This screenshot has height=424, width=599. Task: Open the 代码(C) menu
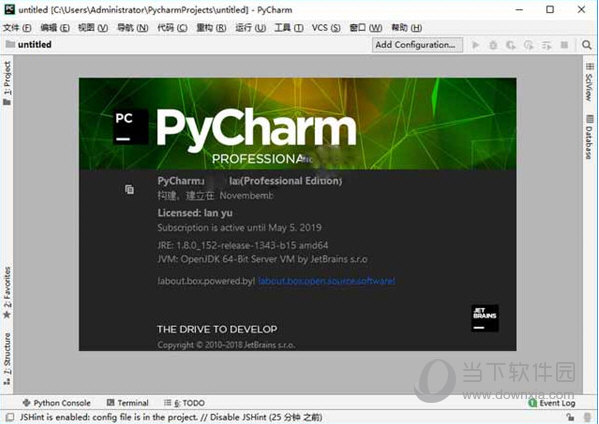[172, 28]
